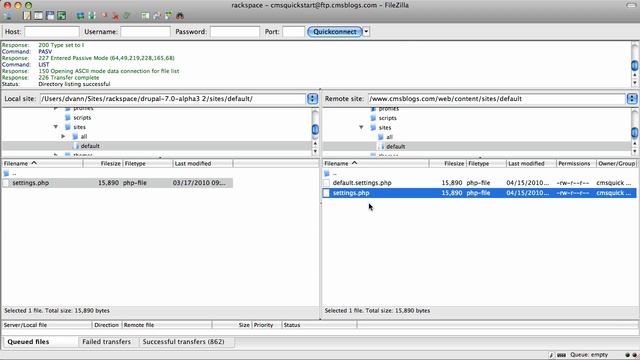Screen dimensions: 640x360
Task: Click the parent folder '..' icon in the remote list
Action: 327,173
